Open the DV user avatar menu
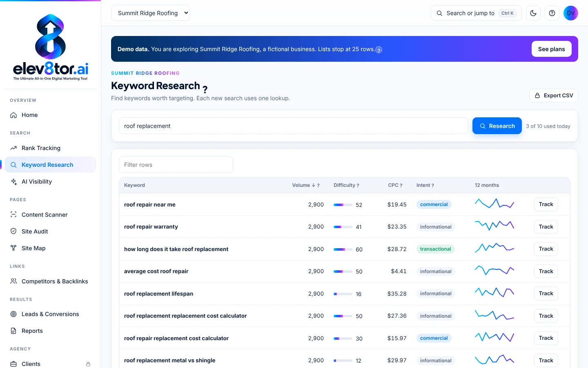588x368 pixels. (571, 13)
